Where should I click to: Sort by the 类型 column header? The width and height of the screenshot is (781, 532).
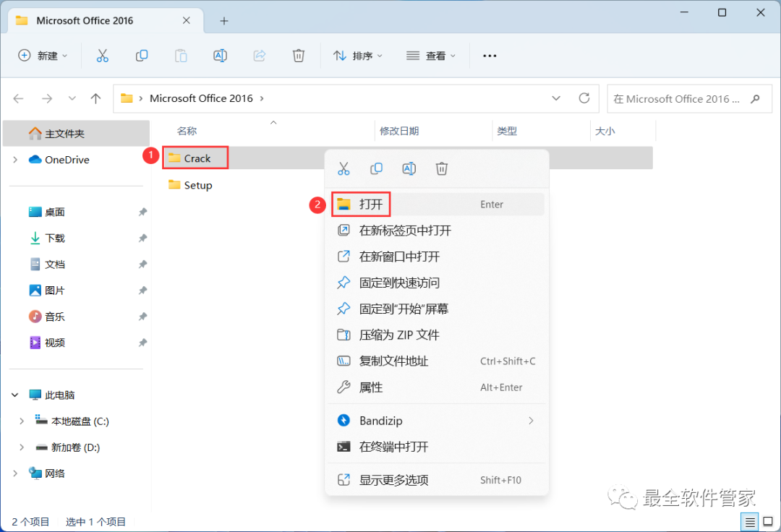point(507,131)
